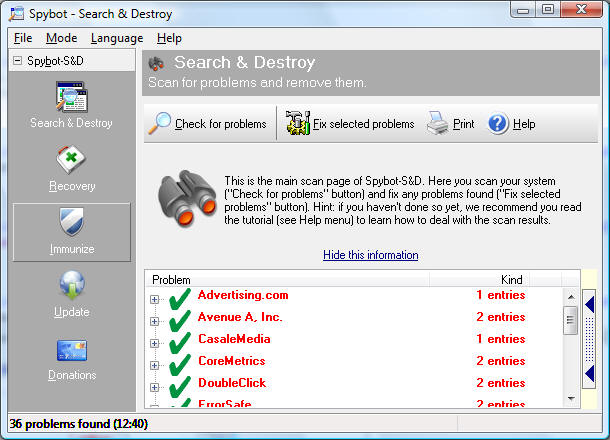Open the Recovery section icon
The height and width of the screenshot is (440, 610).
[x=72, y=160]
